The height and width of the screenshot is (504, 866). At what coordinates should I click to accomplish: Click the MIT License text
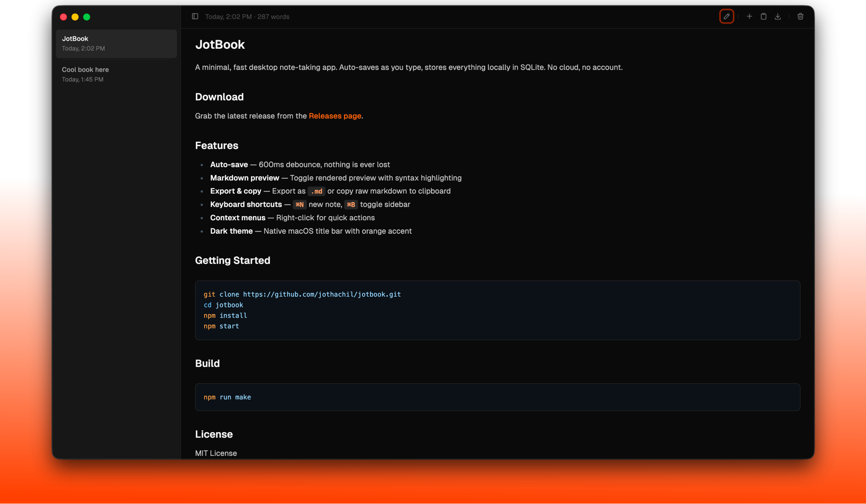point(216,453)
